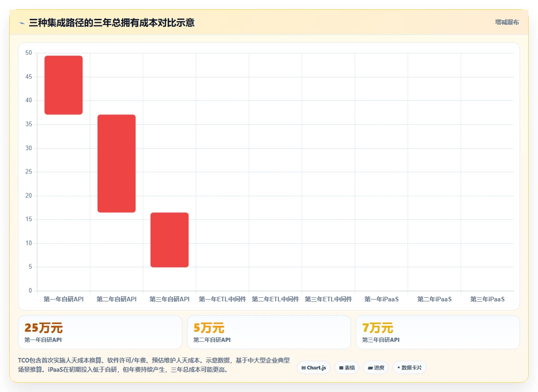Click x-axis label 第一年ETL中间件
538x392 pixels.
222,299
